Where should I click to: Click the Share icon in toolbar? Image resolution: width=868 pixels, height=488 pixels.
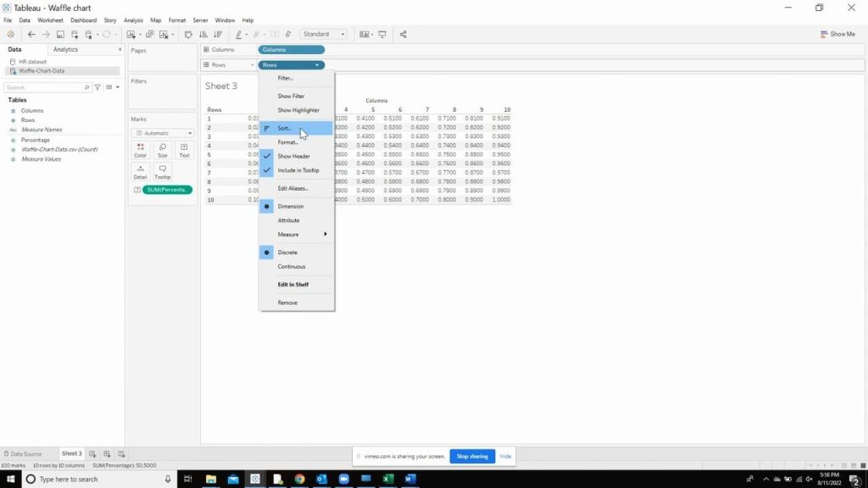coord(403,35)
